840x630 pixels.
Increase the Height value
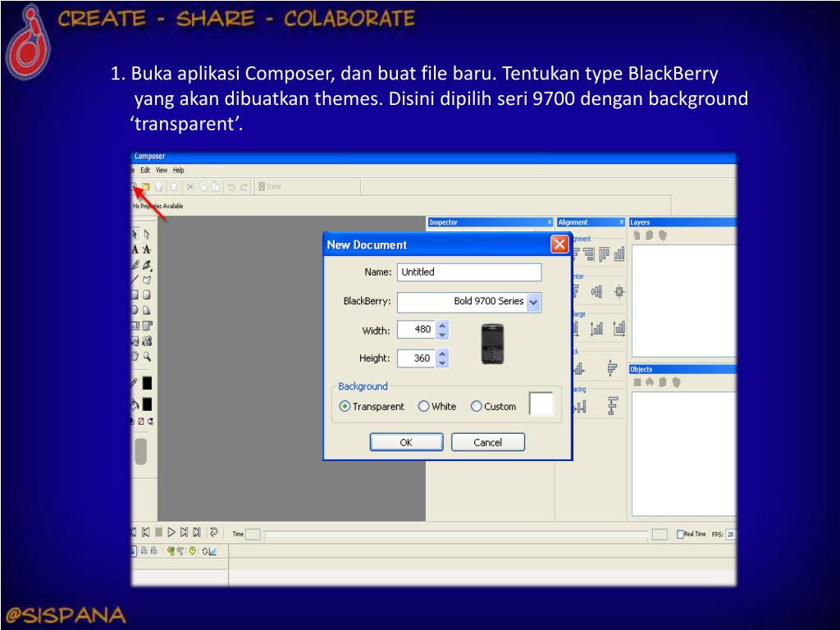[x=442, y=353]
